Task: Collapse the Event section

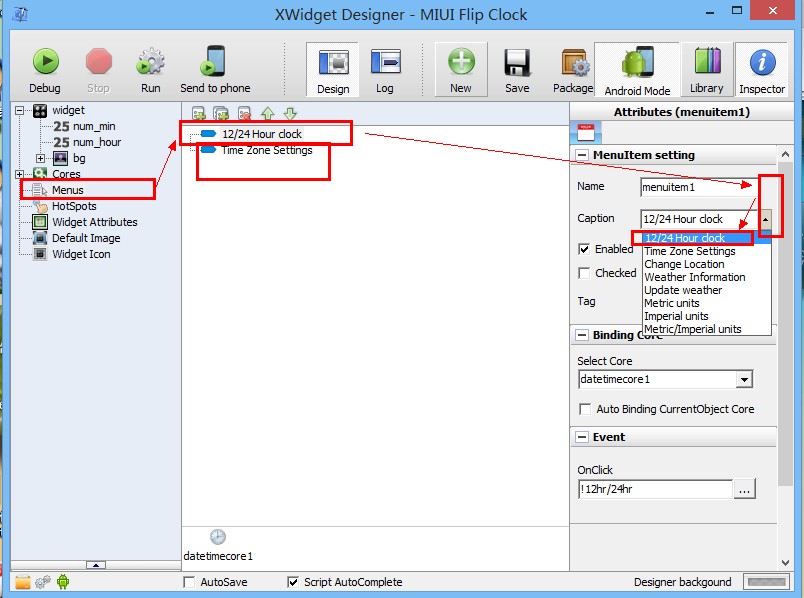Action: point(581,437)
